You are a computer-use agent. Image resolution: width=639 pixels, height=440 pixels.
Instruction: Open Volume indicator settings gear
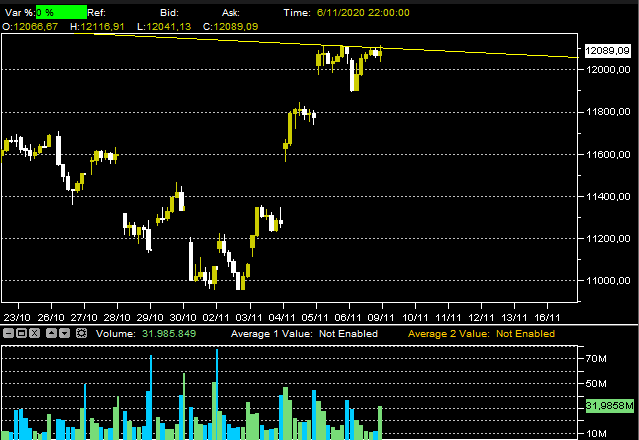click(x=82, y=333)
